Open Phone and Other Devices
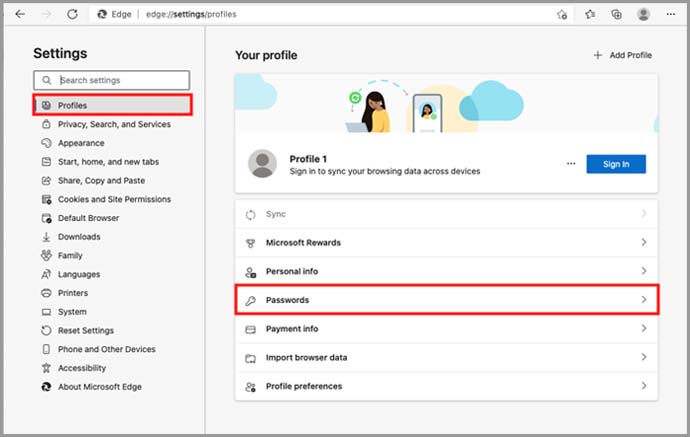 (x=106, y=349)
